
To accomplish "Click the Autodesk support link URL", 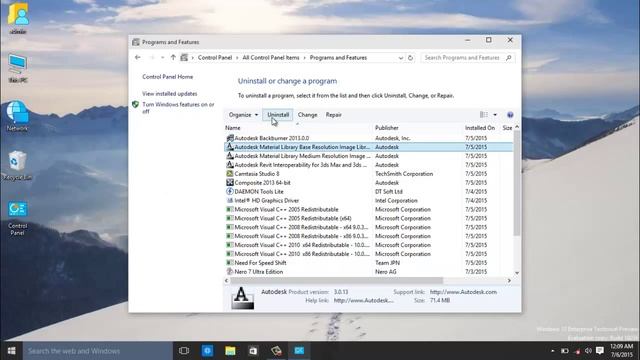I will (x=463, y=292).
